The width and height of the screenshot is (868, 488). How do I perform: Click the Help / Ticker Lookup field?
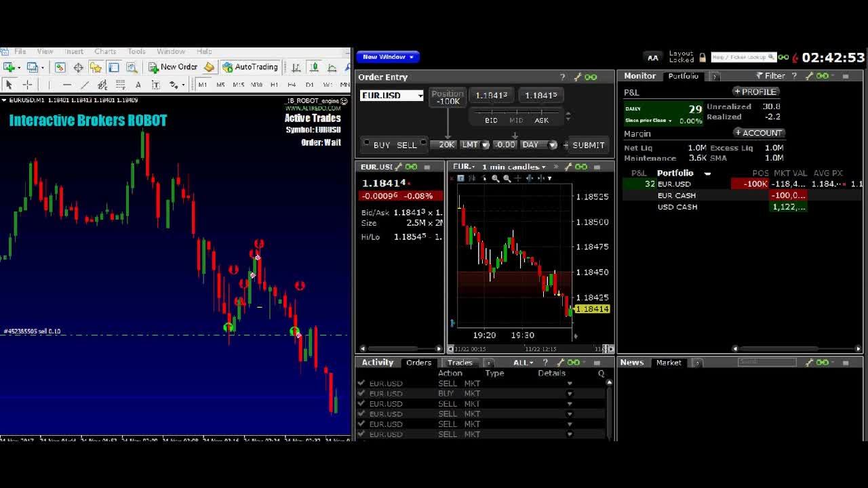[743, 58]
